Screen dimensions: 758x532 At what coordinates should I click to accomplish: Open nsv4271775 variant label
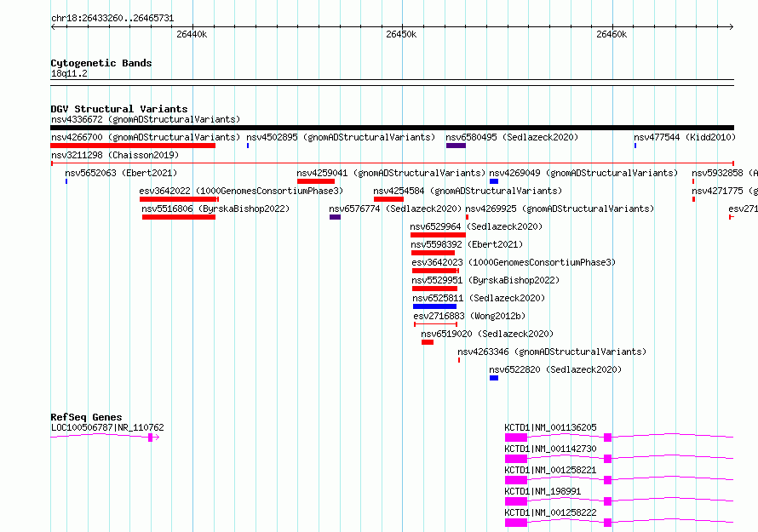725,191
